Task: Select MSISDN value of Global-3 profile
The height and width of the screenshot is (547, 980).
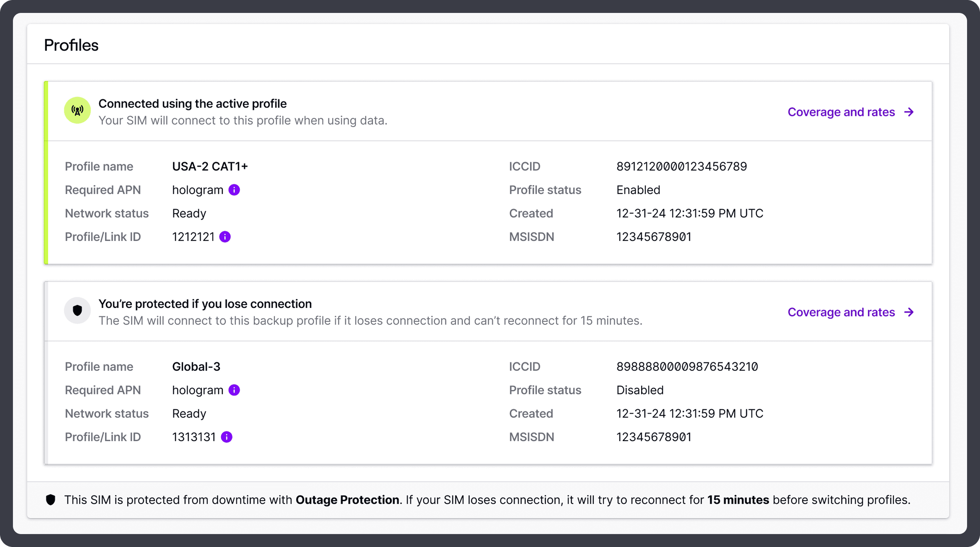Action: pos(654,437)
